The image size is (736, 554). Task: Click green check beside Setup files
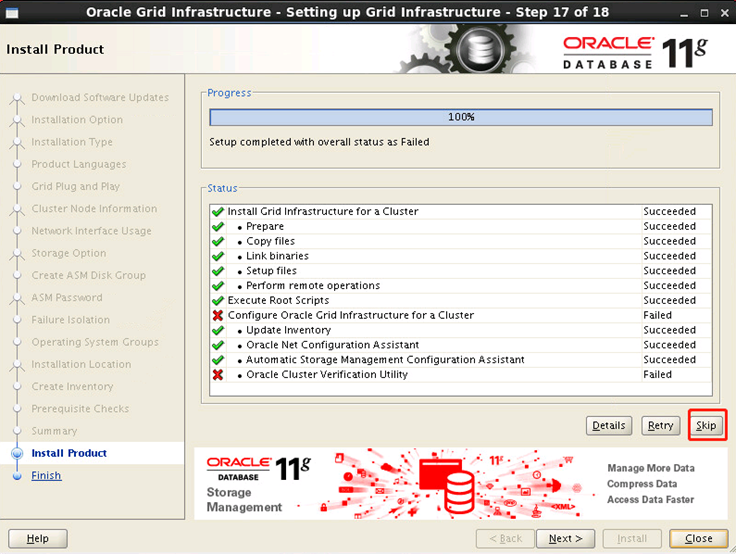coord(218,271)
